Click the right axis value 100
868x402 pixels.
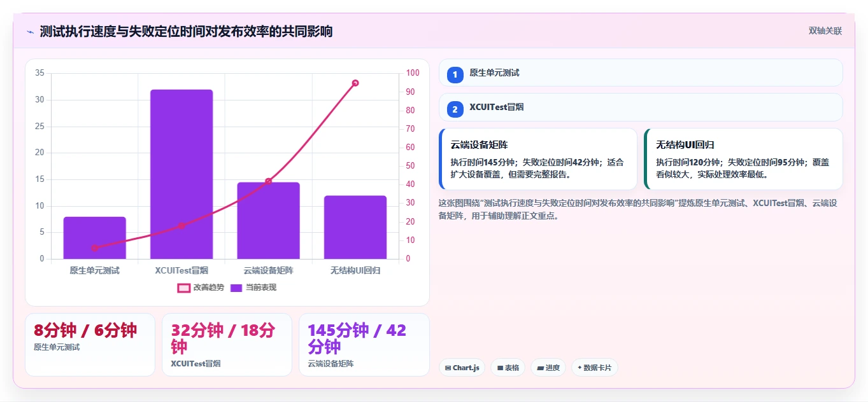413,73
